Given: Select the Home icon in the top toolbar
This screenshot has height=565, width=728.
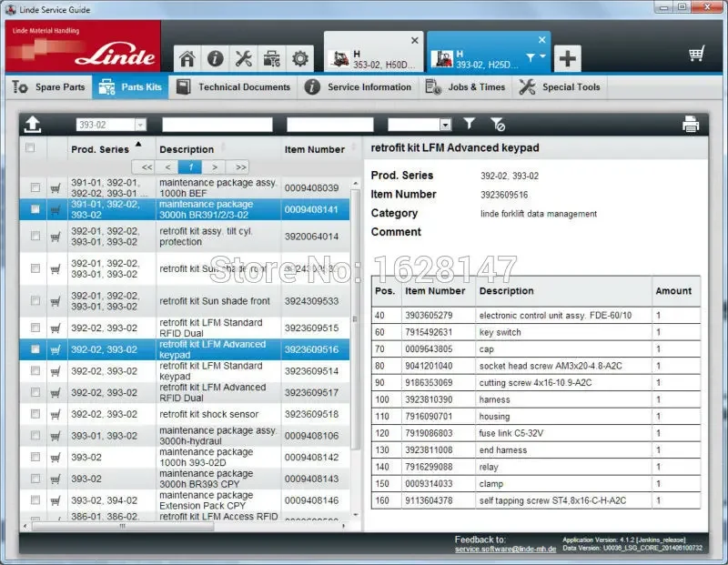Looking at the screenshot, I should pyautogui.click(x=187, y=57).
